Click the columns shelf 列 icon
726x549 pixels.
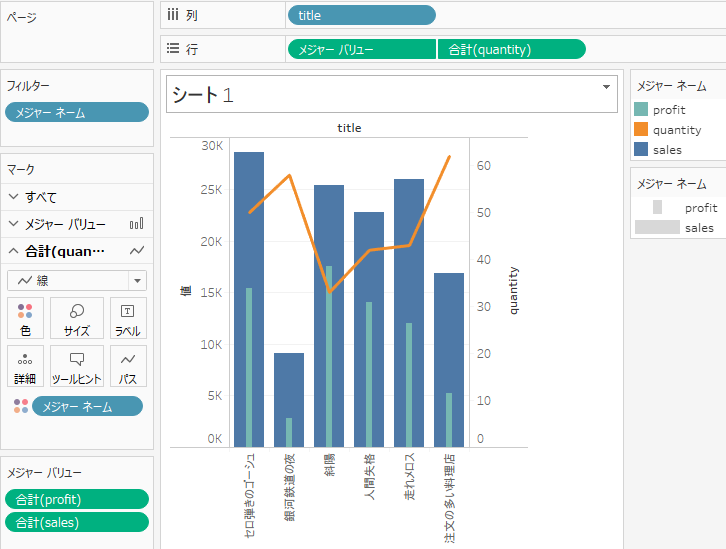point(173,15)
